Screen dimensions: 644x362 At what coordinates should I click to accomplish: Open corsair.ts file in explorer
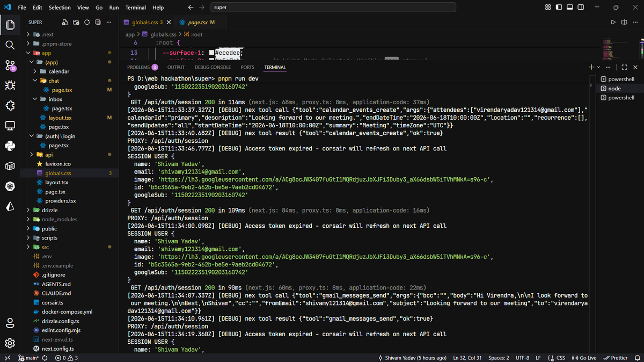point(52,302)
